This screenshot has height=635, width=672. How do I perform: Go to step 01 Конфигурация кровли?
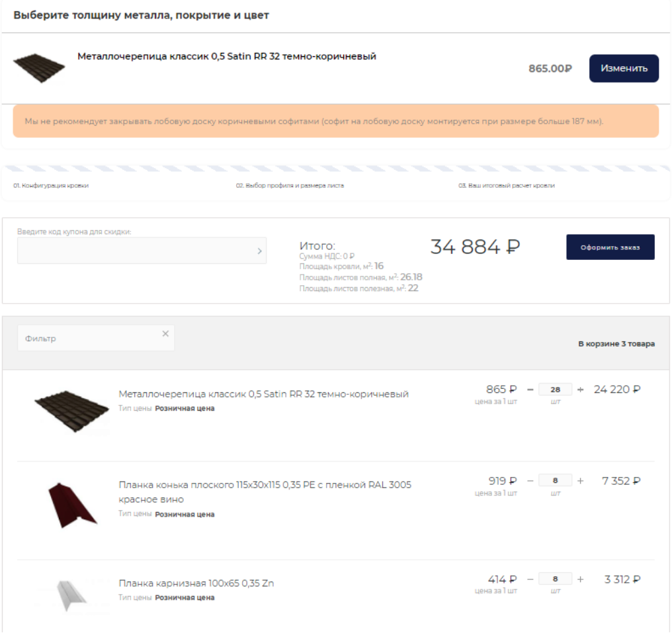51,186
